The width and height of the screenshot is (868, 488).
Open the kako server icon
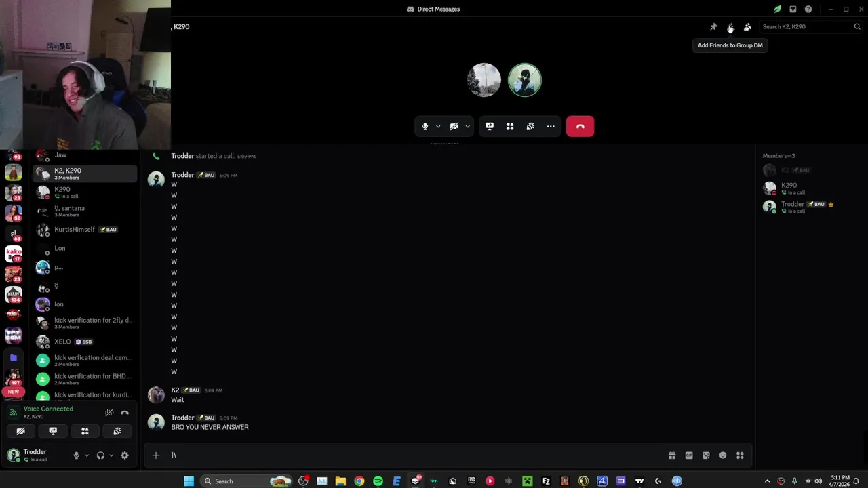tap(14, 253)
